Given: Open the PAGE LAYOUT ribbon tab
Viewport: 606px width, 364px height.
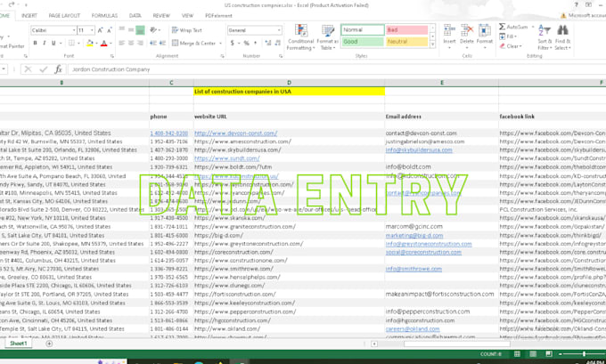Looking at the screenshot, I should coord(64,15).
